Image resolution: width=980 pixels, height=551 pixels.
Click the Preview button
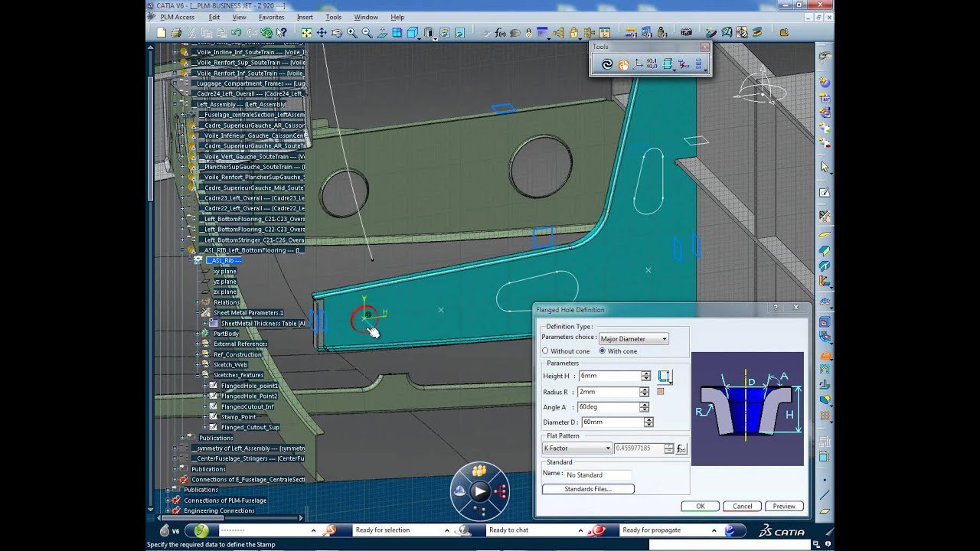click(x=784, y=506)
